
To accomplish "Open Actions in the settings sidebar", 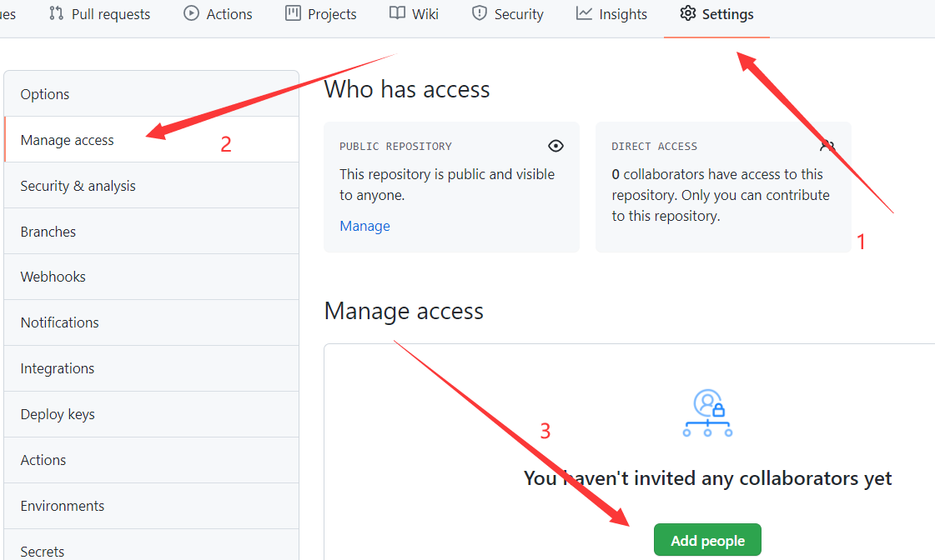I will coord(152,461).
